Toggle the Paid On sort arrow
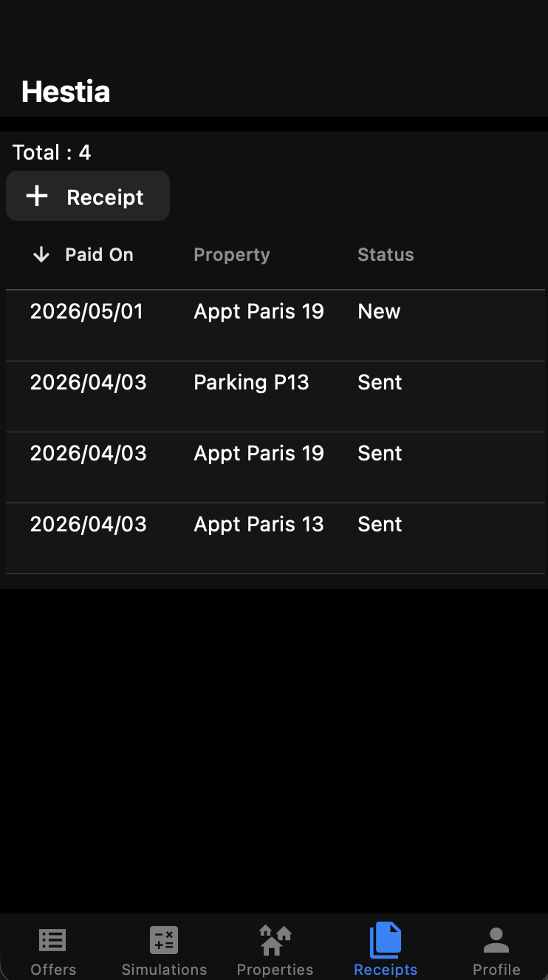This screenshot has height=980, width=548. tap(41, 255)
